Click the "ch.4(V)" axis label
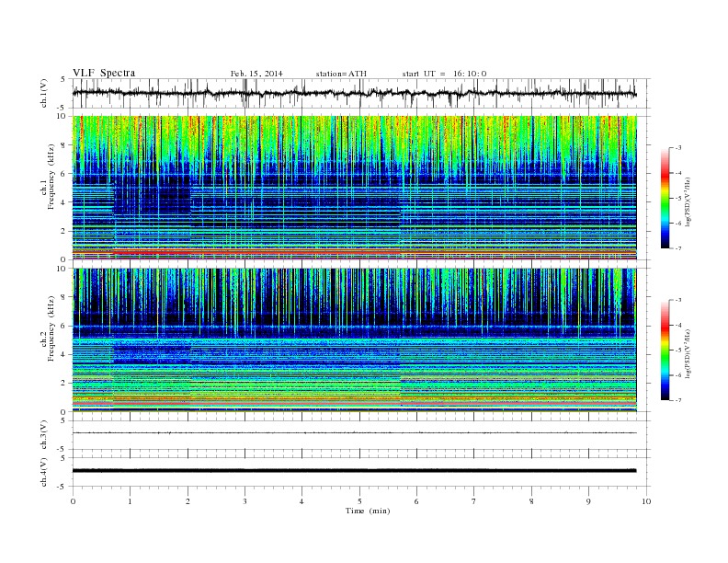Image resolution: width=728 pixels, height=563 pixels. point(44,472)
